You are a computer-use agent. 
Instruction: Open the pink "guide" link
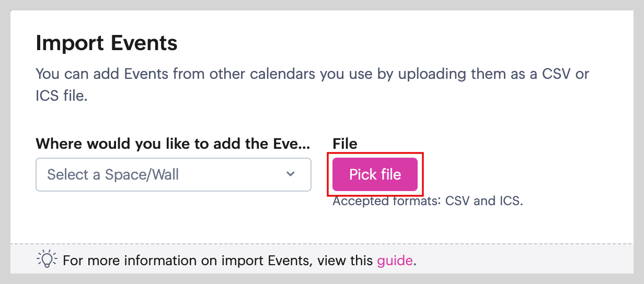395,260
